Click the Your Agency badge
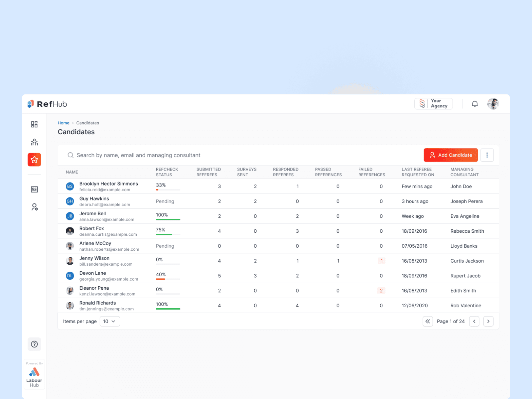 (434, 104)
